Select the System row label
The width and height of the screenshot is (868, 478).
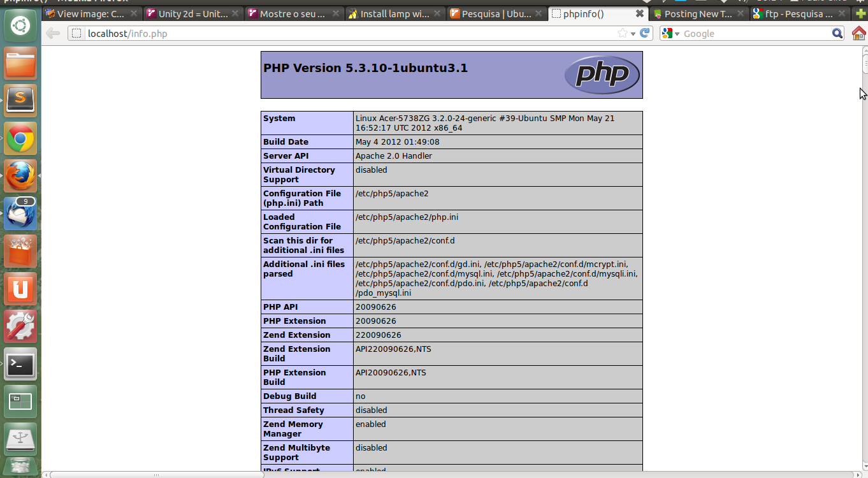click(279, 119)
